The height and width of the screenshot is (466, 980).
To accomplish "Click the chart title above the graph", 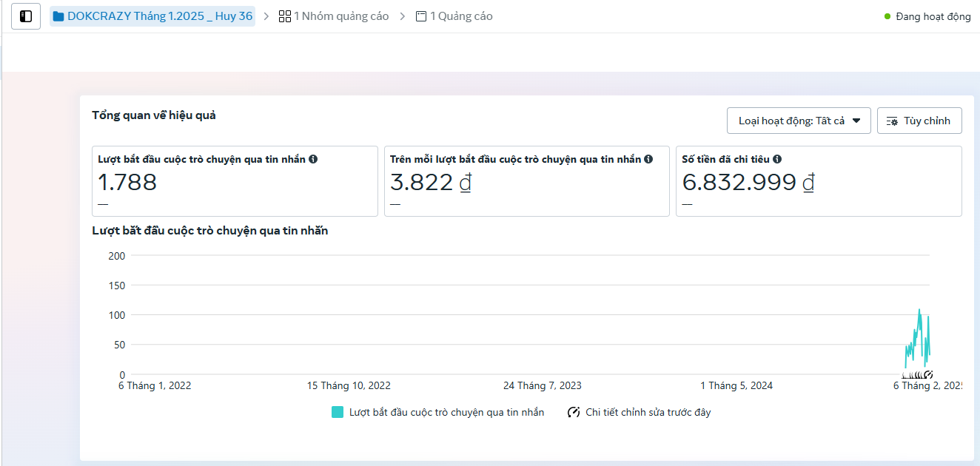I will tap(210, 230).
